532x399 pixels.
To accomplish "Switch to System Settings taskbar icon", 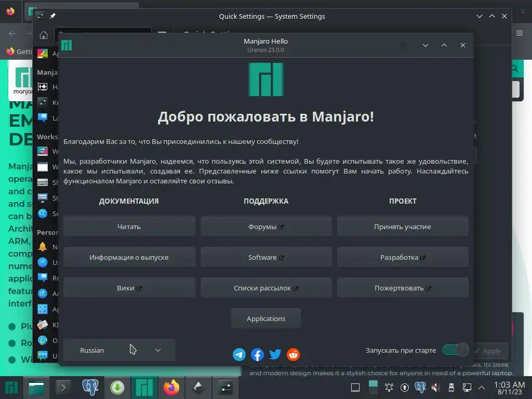I will pos(225,388).
